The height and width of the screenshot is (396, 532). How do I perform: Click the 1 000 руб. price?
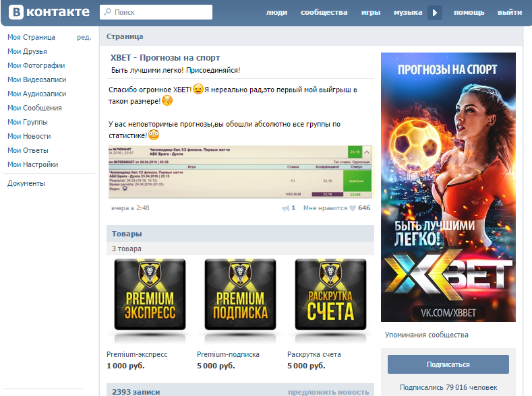pyautogui.click(x=125, y=366)
